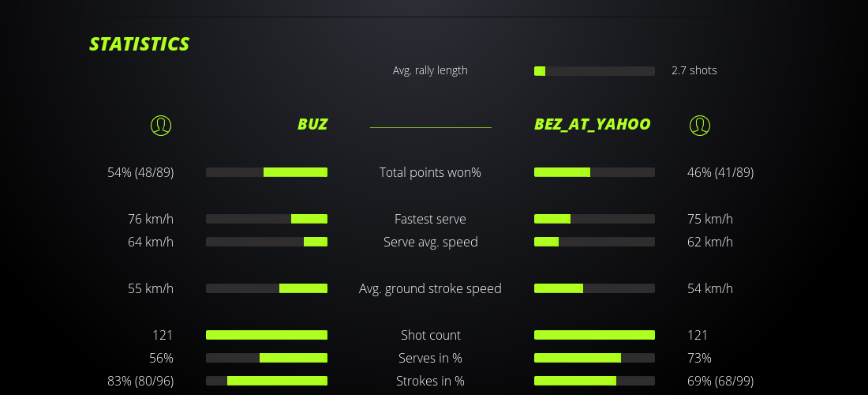Click the STATISTICS heading
This screenshot has width=868, height=395.
click(x=140, y=44)
